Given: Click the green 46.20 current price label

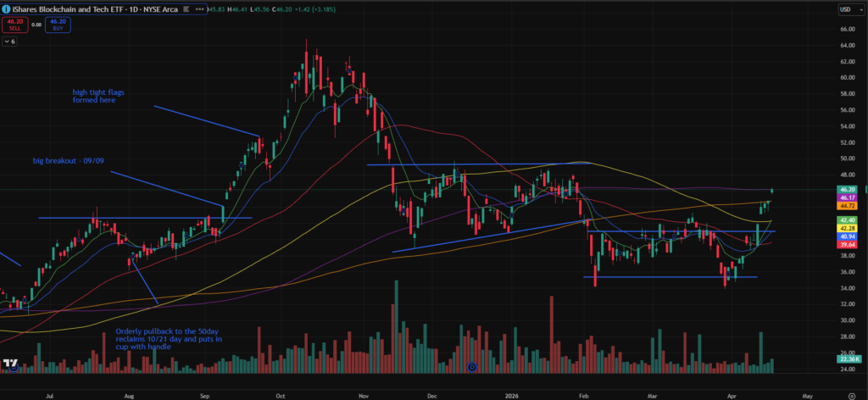Looking at the screenshot, I should pos(846,189).
